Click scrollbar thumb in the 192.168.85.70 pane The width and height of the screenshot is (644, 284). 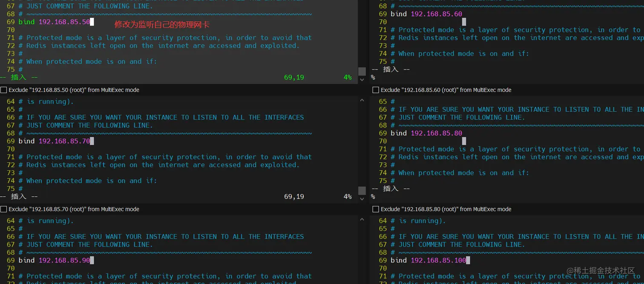[x=362, y=190]
